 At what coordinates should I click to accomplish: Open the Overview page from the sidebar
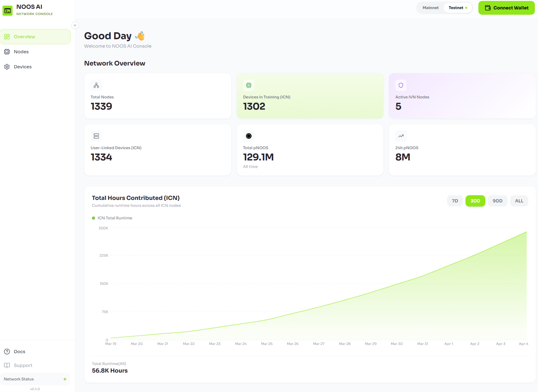(24, 36)
